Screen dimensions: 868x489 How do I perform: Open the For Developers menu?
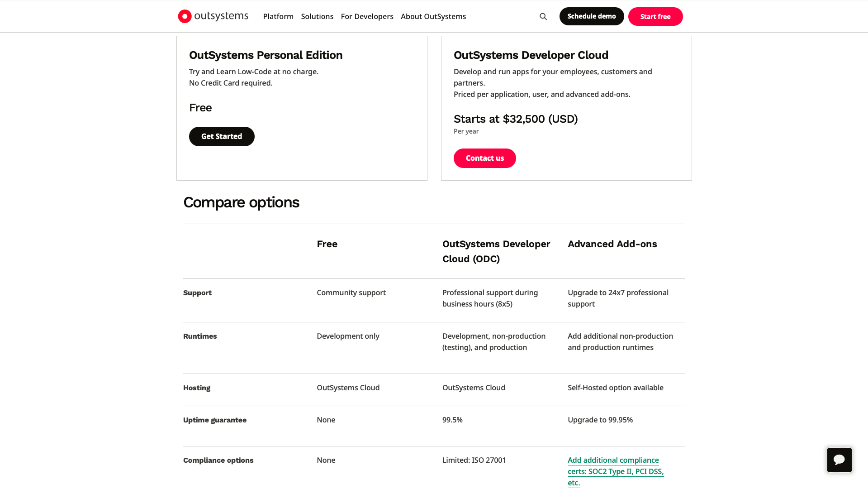pos(367,16)
